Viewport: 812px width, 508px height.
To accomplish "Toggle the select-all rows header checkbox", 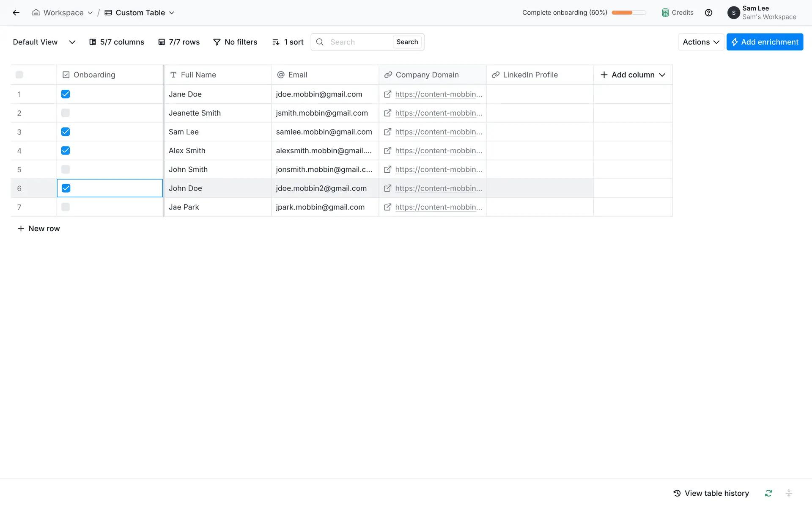I will pyautogui.click(x=19, y=75).
